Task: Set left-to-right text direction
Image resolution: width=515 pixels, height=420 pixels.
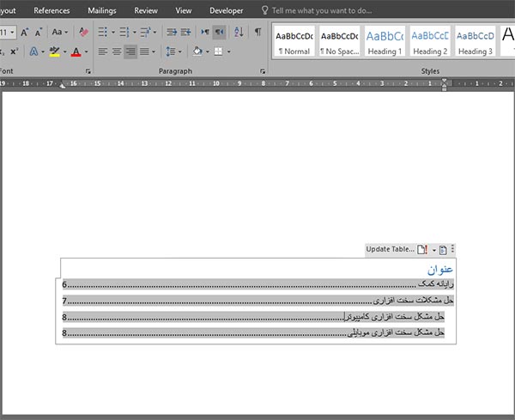Action: click(205, 32)
